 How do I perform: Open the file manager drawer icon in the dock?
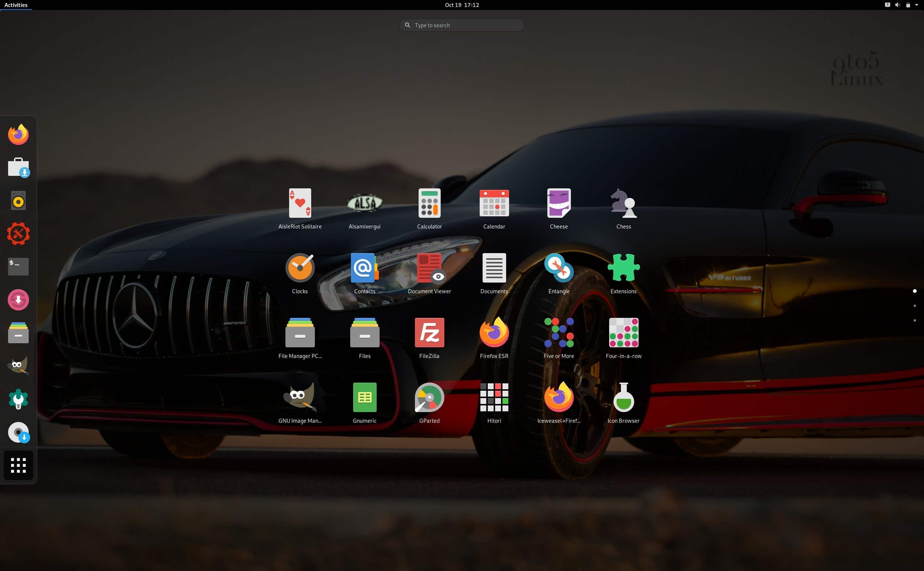pos(18,333)
